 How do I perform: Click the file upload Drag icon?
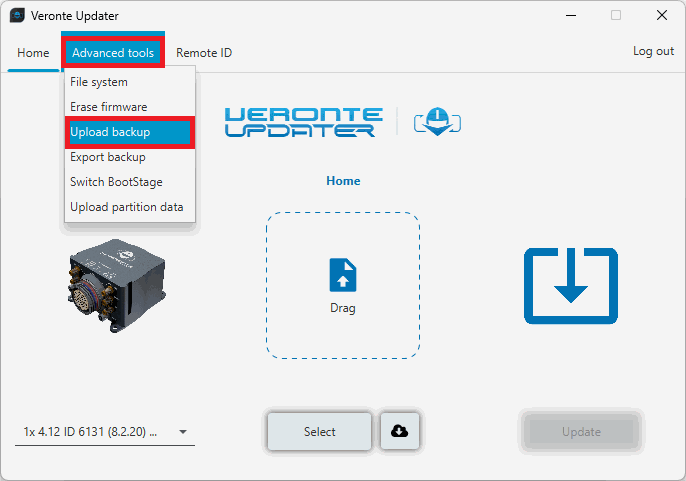[x=343, y=275]
